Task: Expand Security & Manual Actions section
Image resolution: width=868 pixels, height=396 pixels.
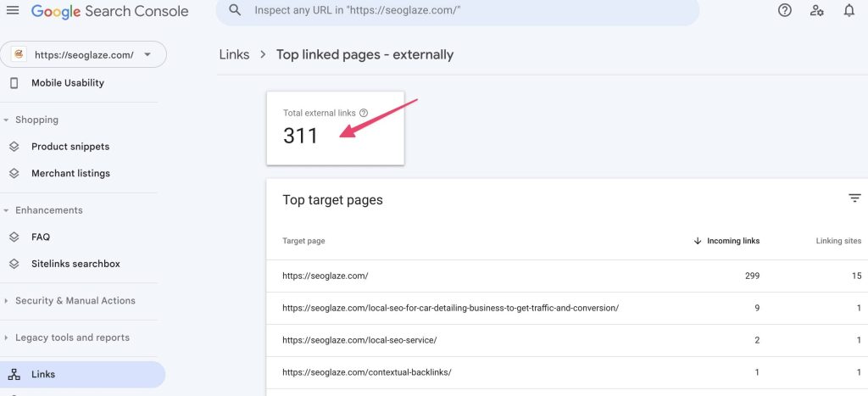Action: [6, 301]
